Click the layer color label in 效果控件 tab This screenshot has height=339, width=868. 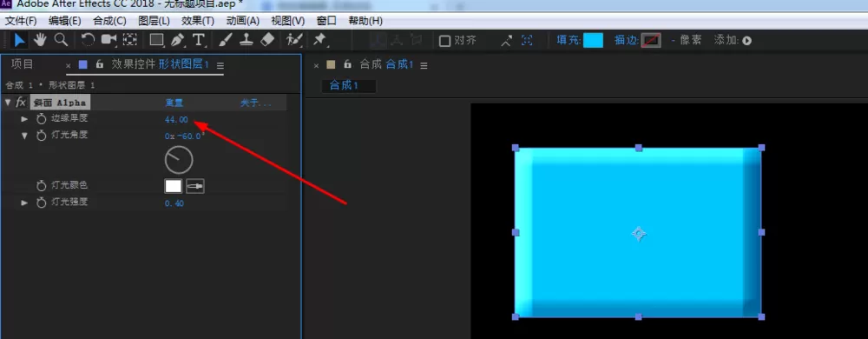83,65
